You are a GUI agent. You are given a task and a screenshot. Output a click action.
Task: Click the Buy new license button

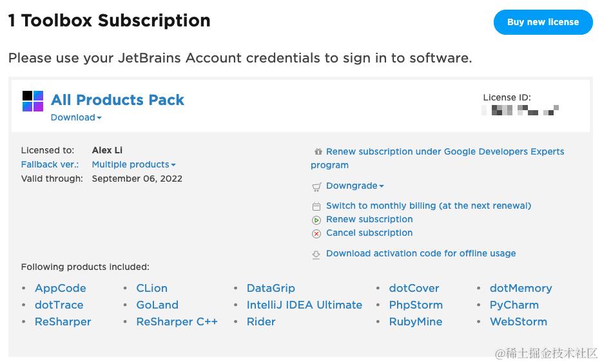[x=543, y=23]
